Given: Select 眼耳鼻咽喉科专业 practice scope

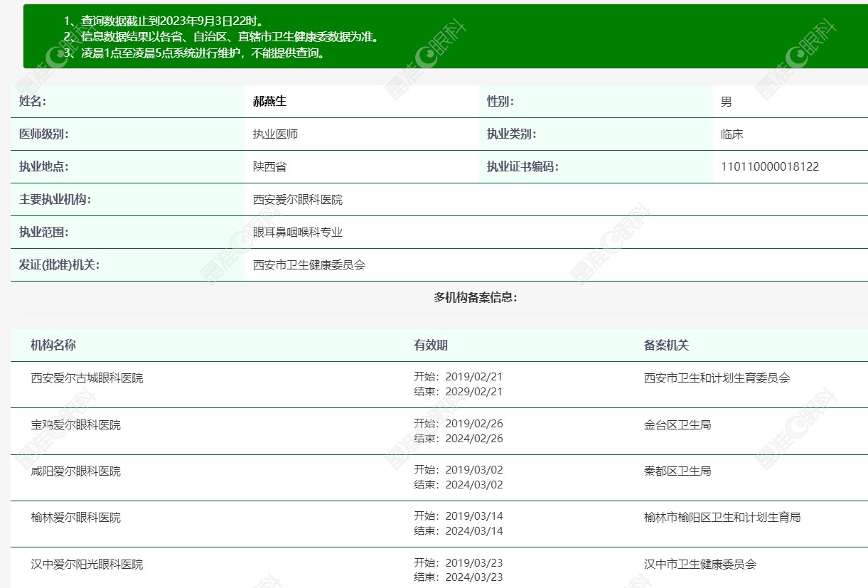Looking at the screenshot, I should coord(298,232).
